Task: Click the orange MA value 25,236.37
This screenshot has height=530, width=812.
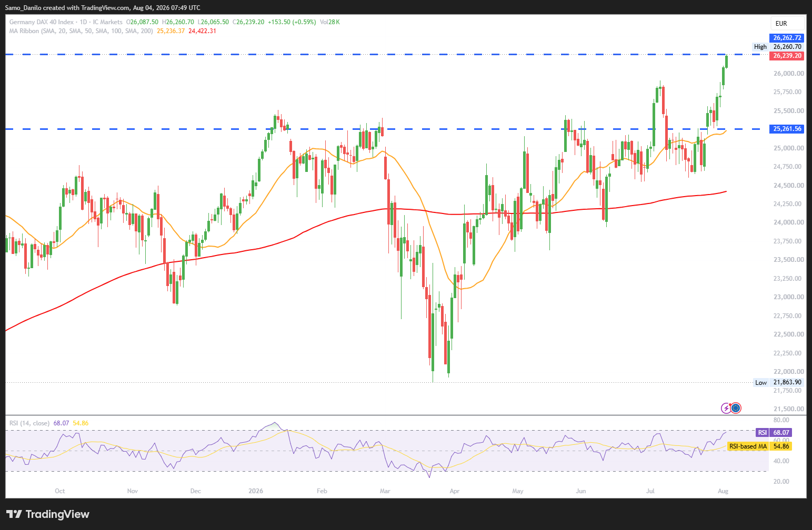Action: [x=171, y=31]
